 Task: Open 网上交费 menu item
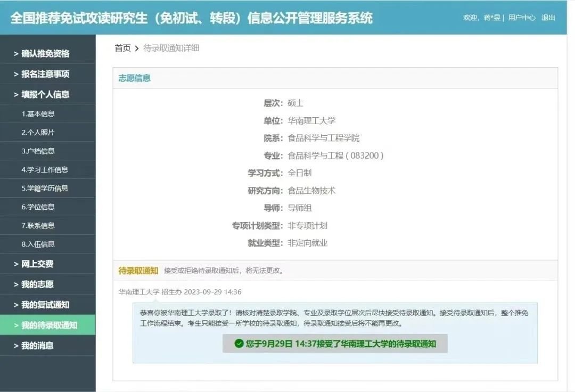tap(37, 264)
